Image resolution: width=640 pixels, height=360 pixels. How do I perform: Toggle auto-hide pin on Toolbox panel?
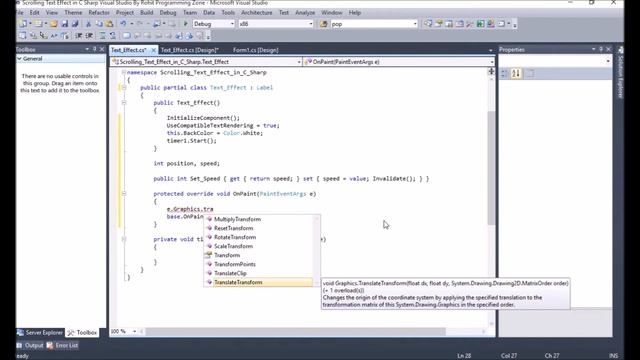95,49
